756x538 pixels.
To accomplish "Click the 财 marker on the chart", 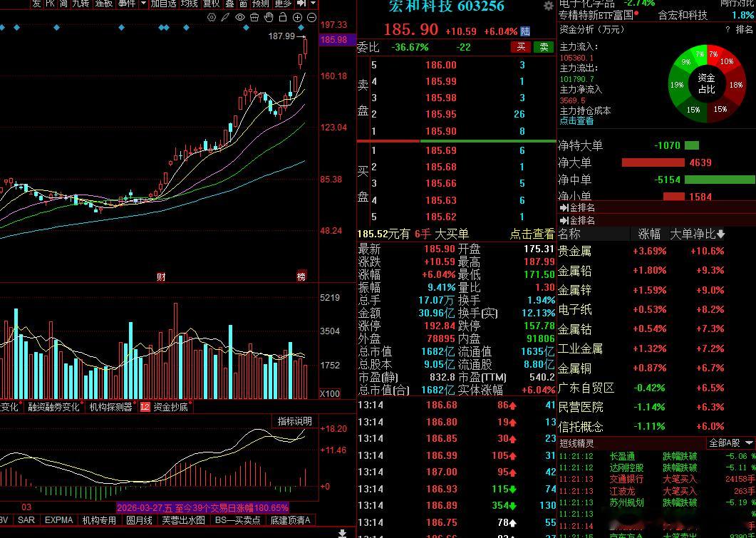I will (x=161, y=276).
